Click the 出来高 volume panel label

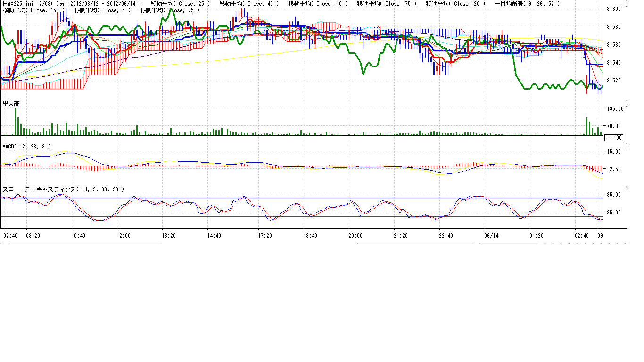(x=11, y=103)
